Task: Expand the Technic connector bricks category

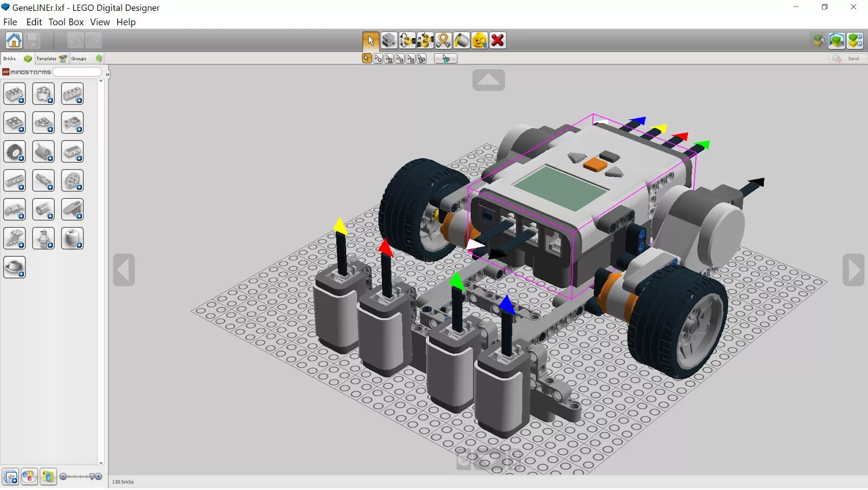Action: tap(72, 123)
